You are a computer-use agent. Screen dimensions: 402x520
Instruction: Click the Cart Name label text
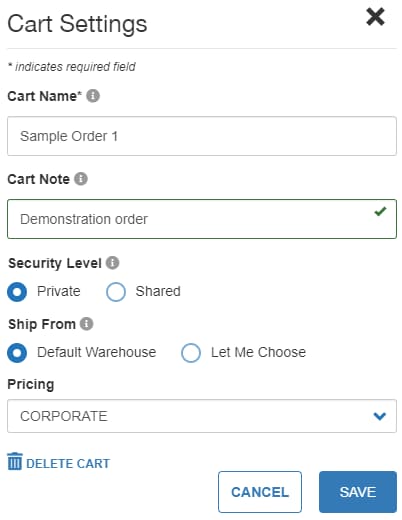pos(44,96)
